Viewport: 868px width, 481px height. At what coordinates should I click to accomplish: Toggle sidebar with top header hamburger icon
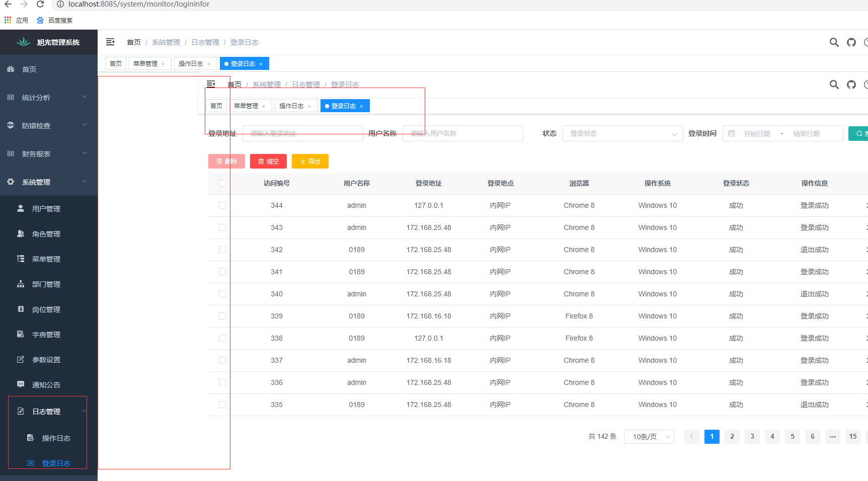[x=110, y=42]
